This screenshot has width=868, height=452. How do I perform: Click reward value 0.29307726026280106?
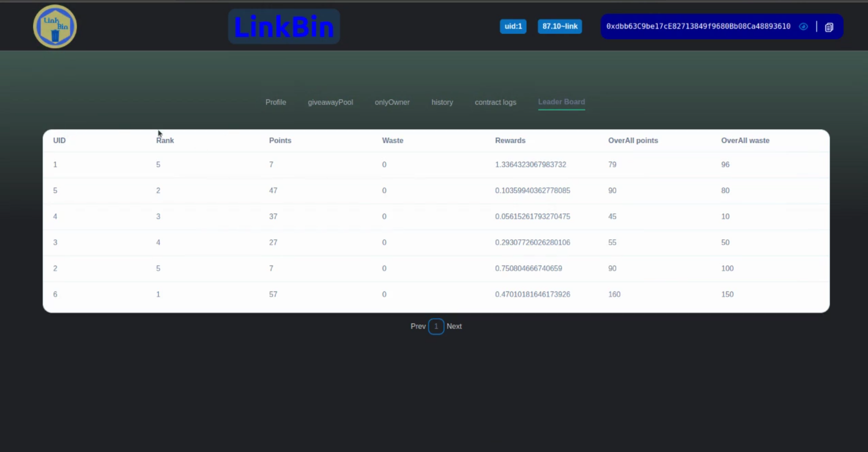point(533,242)
